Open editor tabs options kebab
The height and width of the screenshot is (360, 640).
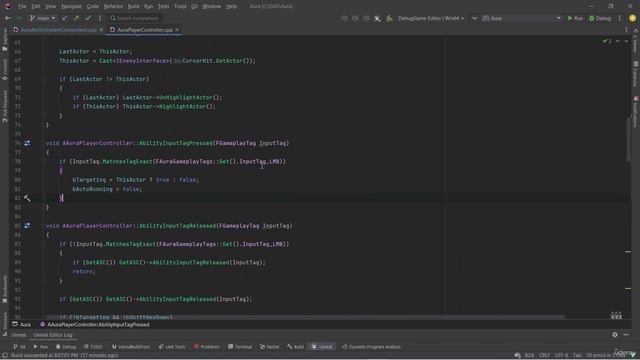626,30
